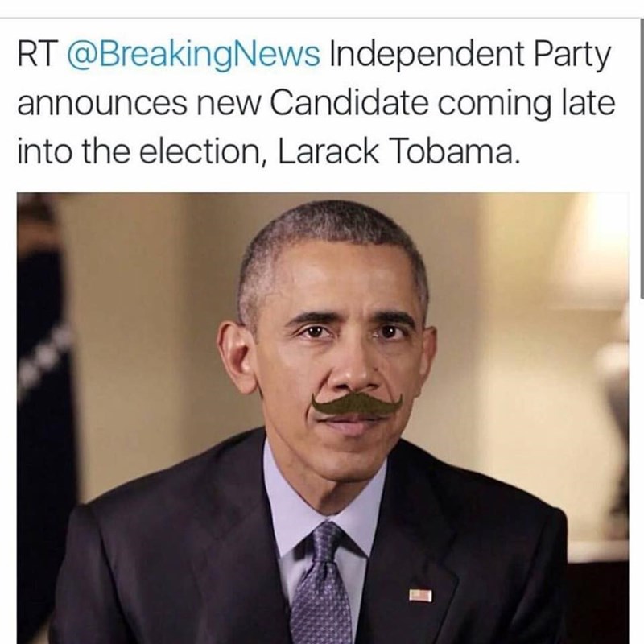Click the words 'coming late' in the tweet
Image resolution: width=644 pixels, height=644 pixels.
pyautogui.click(x=526, y=104)
